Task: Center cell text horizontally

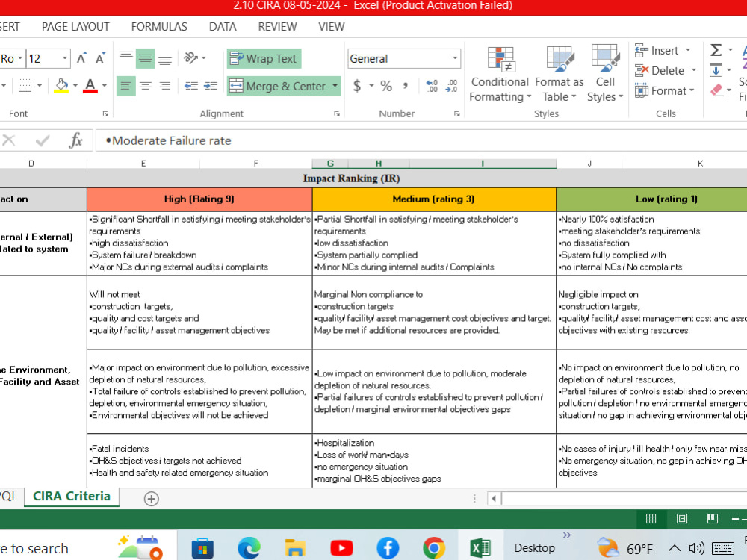Action: pos(146,86)
